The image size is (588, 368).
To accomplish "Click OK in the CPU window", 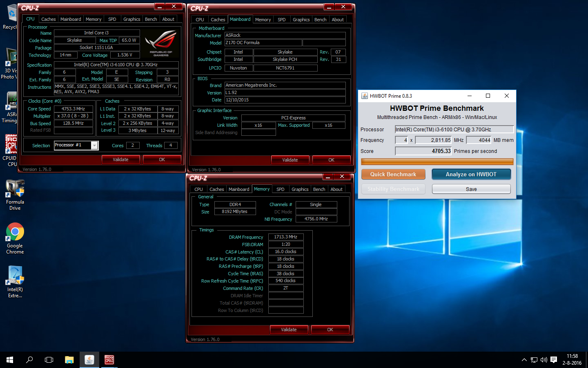I will (x=162, y=159).
